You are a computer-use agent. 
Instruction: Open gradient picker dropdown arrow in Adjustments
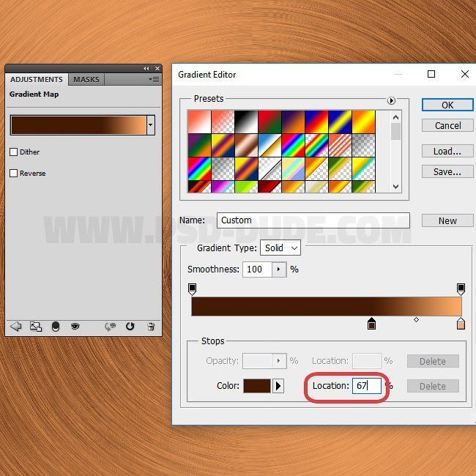point(151,124)
